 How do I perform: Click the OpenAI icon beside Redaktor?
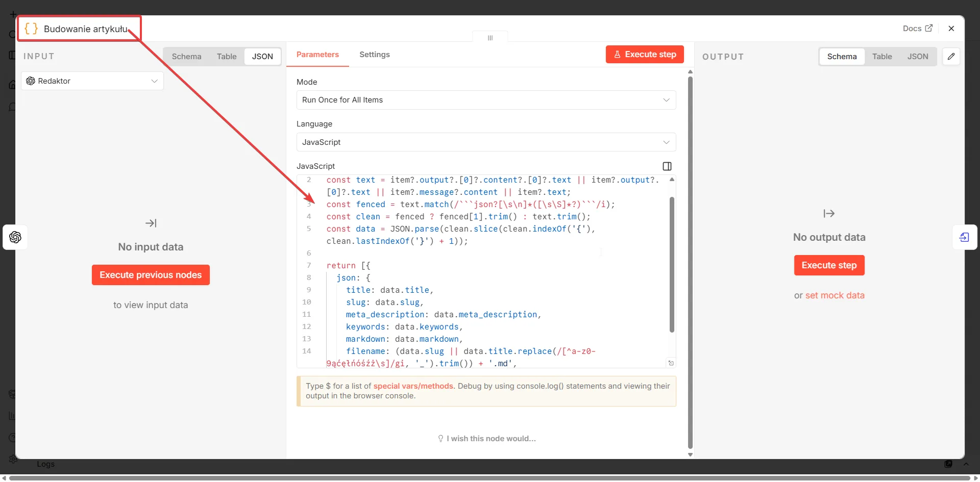point(31,81)
